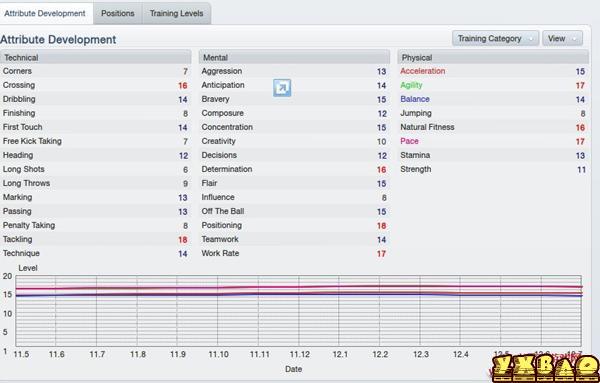The width and height of the screenshot is (600, 383).
Task: Select the Dribbling attribute row
Action: pyautogui.click(x=96, y=99)
